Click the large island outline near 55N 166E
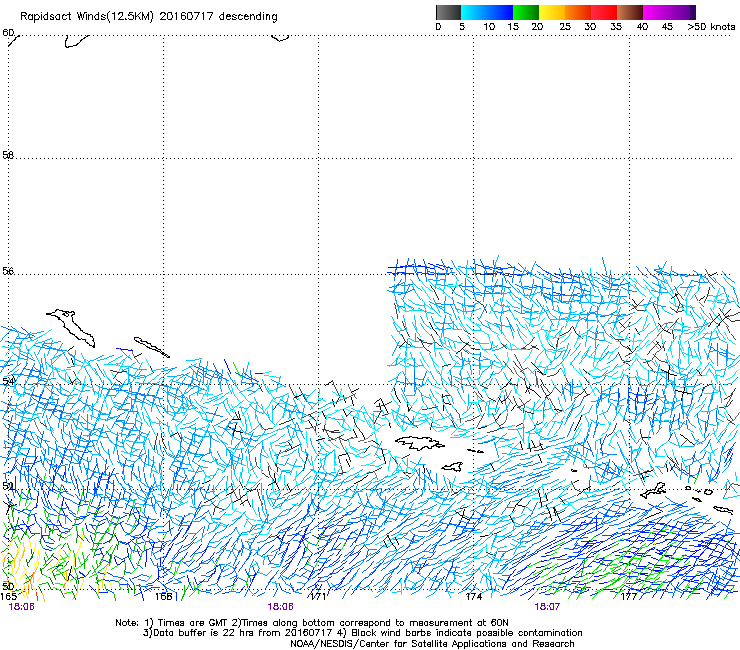 [71, 328]
